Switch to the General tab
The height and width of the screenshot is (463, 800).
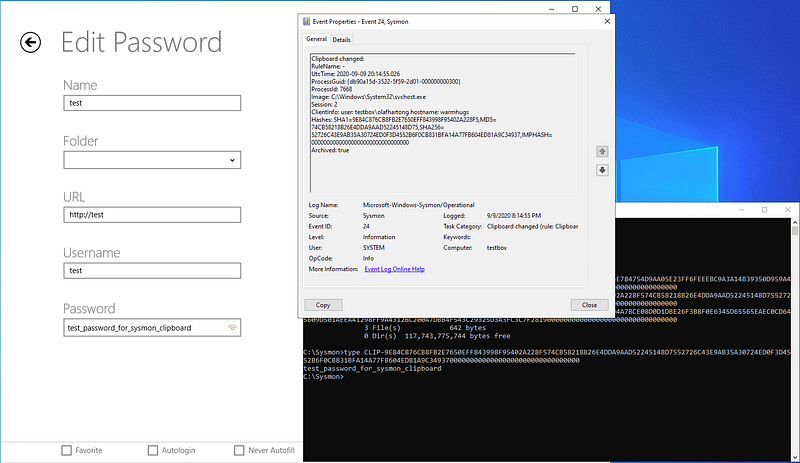click(x=316, y=39)
